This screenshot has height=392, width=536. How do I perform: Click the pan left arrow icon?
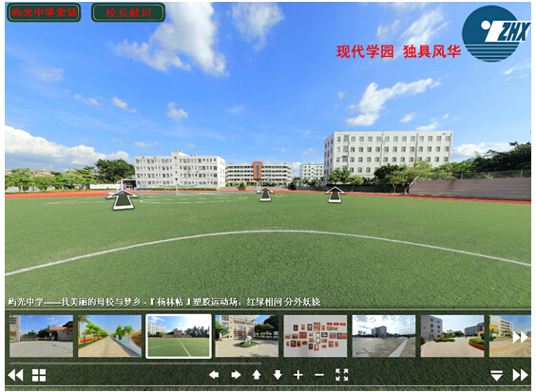point(214,375)
